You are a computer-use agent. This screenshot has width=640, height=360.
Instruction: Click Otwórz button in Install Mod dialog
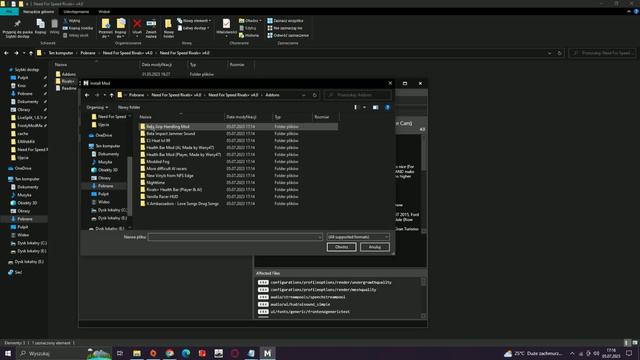pos(342,247)
